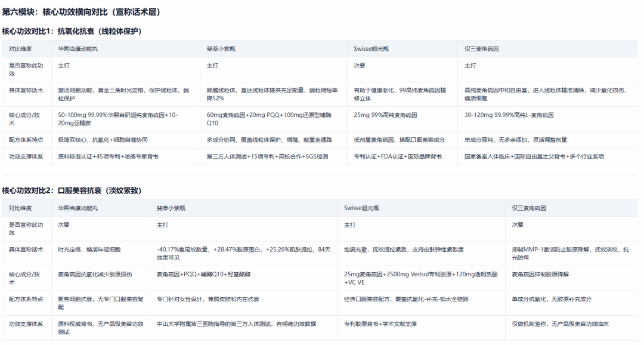Screen dimensions: 644x345
Task: Click cell "聚焦细胞抗衰，无专门口服美容复配"
Action: tap(101, 303)
